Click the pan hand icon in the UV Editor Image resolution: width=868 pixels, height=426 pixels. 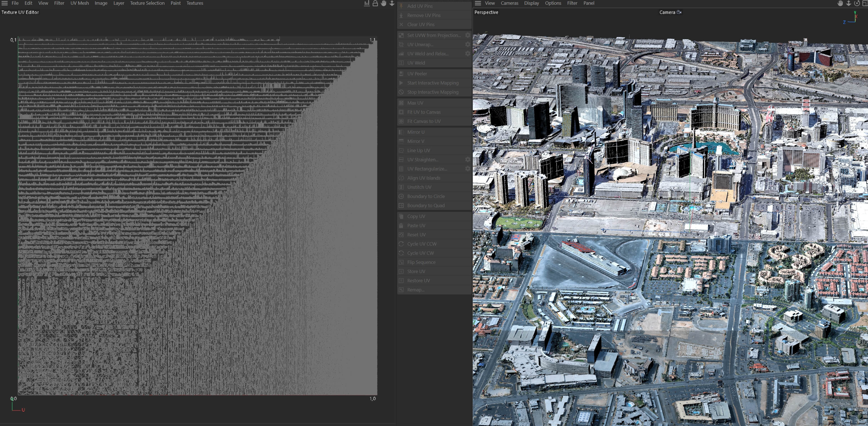pyautogui.click(x=383, y=3)
